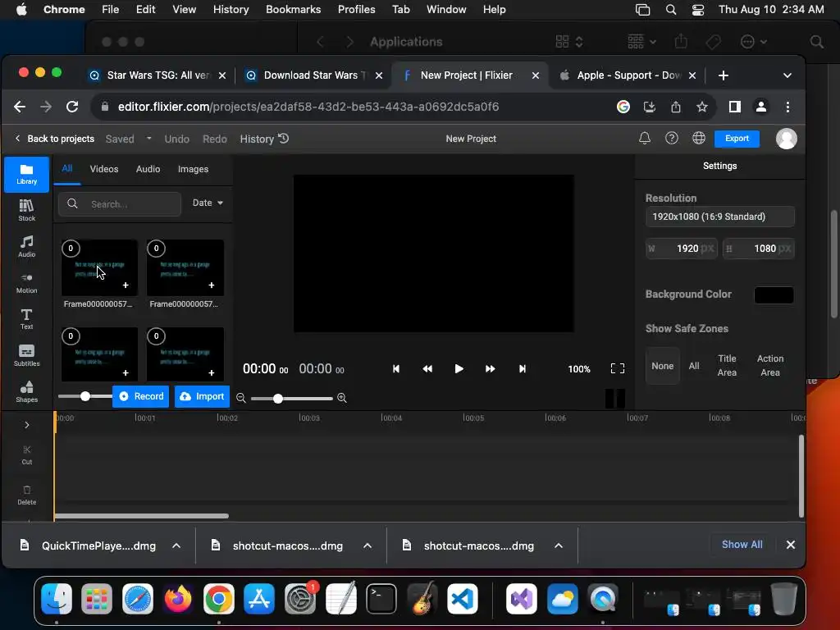Open the Background Color swatch
Image resolution: width=840 pixels, height=630 pixels.
[x=774, y=295]
